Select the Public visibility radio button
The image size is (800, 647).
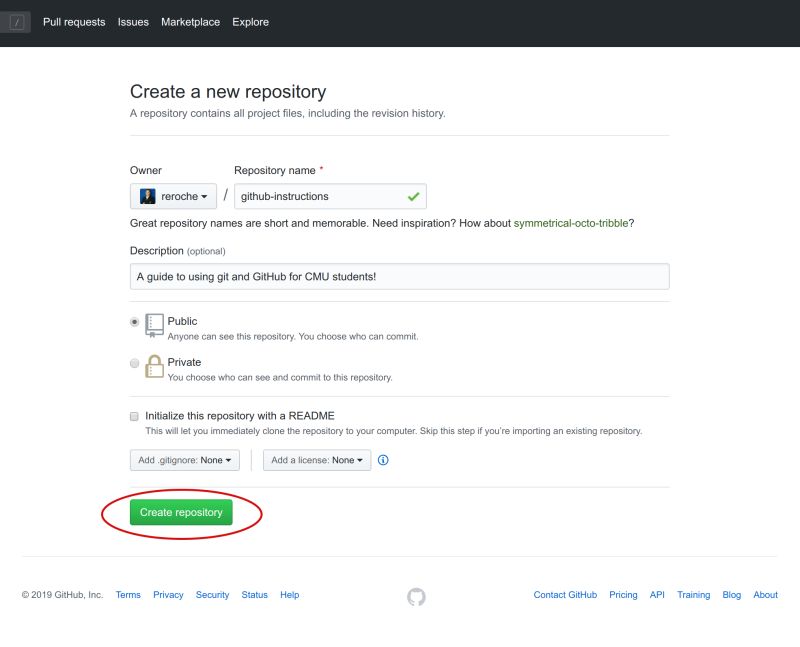tap(135, 321)
